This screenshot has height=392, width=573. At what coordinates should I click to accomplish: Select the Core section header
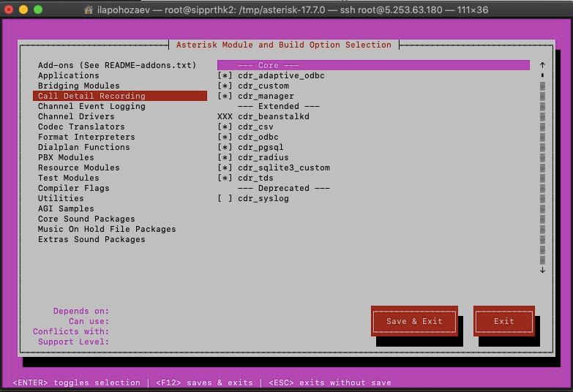(x=373, y=65)
